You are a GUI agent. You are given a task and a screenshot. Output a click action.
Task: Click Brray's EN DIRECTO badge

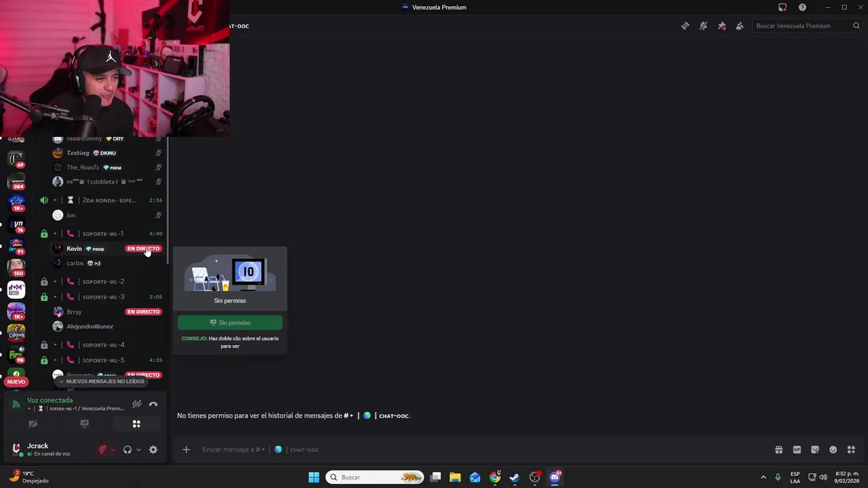point(143,312)
